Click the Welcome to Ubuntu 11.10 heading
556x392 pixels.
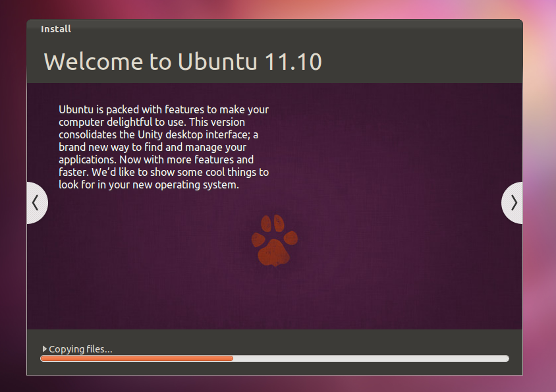[x=182, y=62]
